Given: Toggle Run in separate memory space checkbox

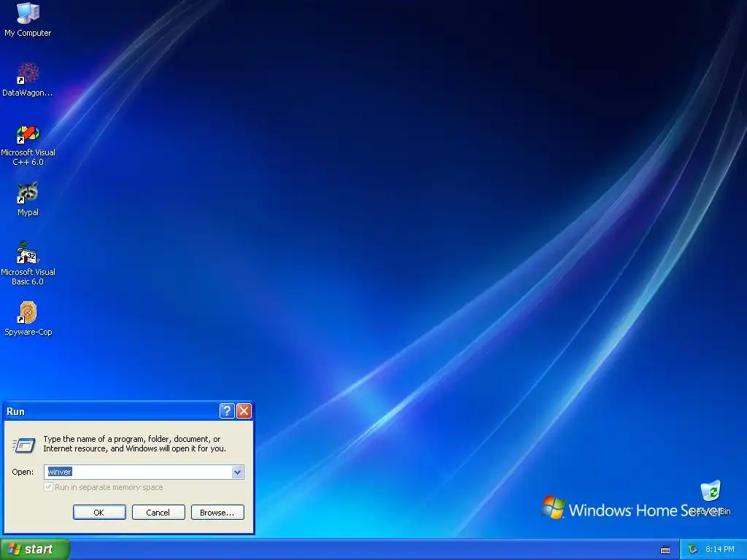Looking at the screenshot, I should (x=48, y=487).
